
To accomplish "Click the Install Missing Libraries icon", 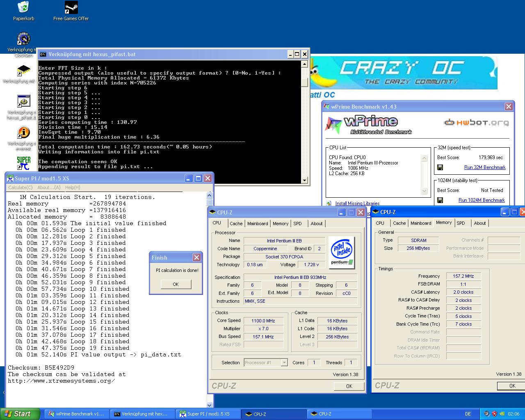I will 329,203.
